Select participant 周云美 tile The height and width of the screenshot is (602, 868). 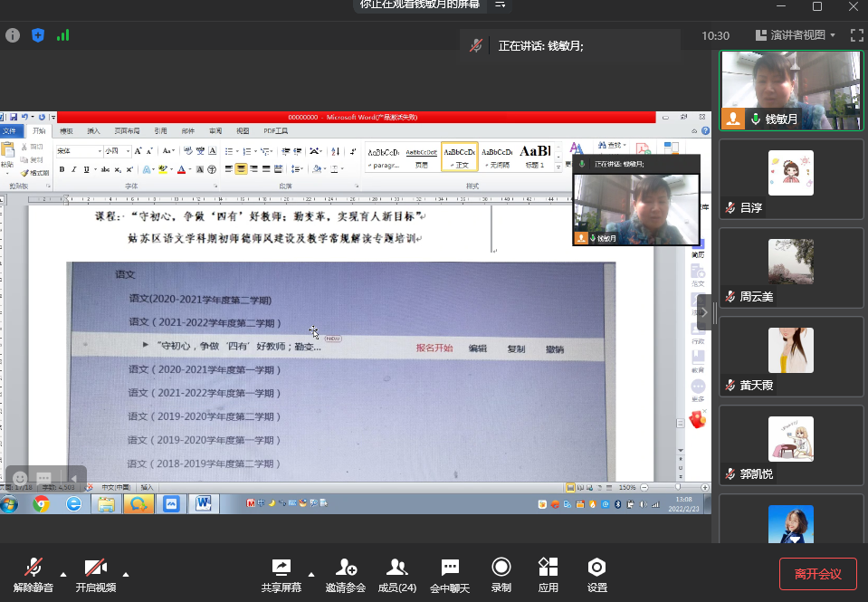coord(791,267)
